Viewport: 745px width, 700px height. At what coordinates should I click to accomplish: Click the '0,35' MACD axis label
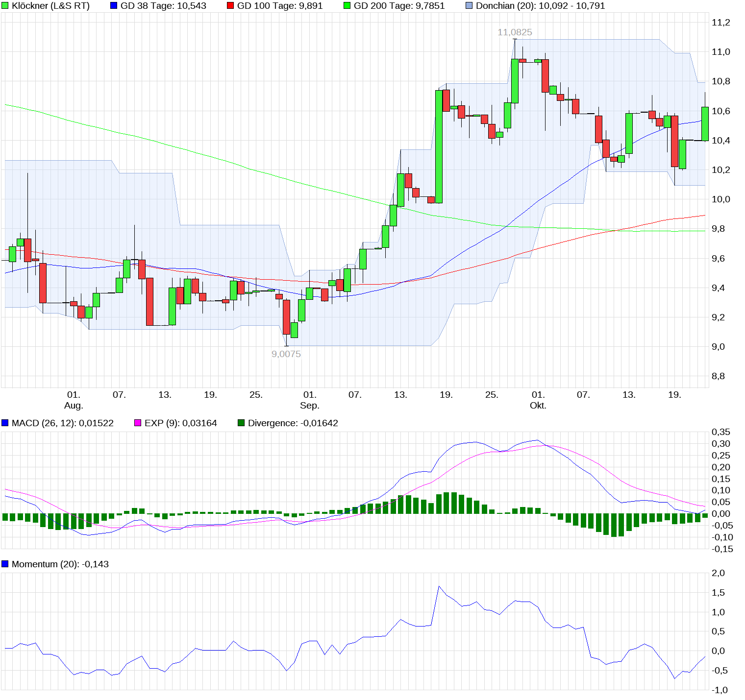click(720, 432)
